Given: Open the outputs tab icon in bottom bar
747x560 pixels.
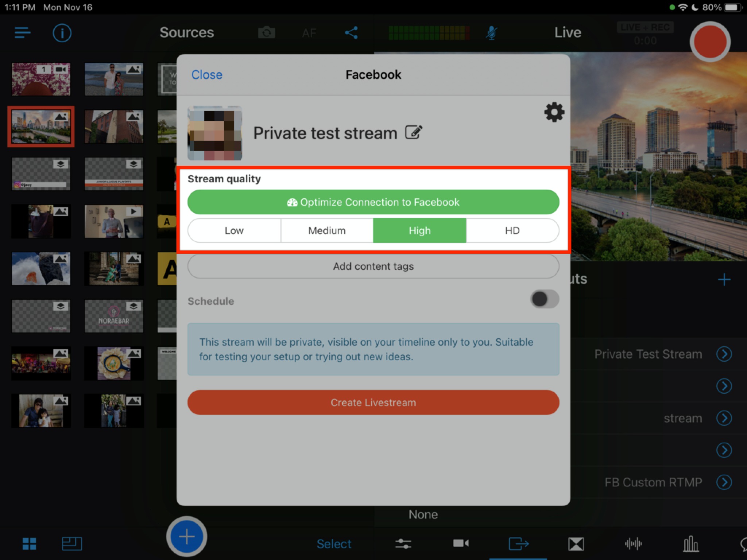Looking at the screenshot, I should pos(518,544).
